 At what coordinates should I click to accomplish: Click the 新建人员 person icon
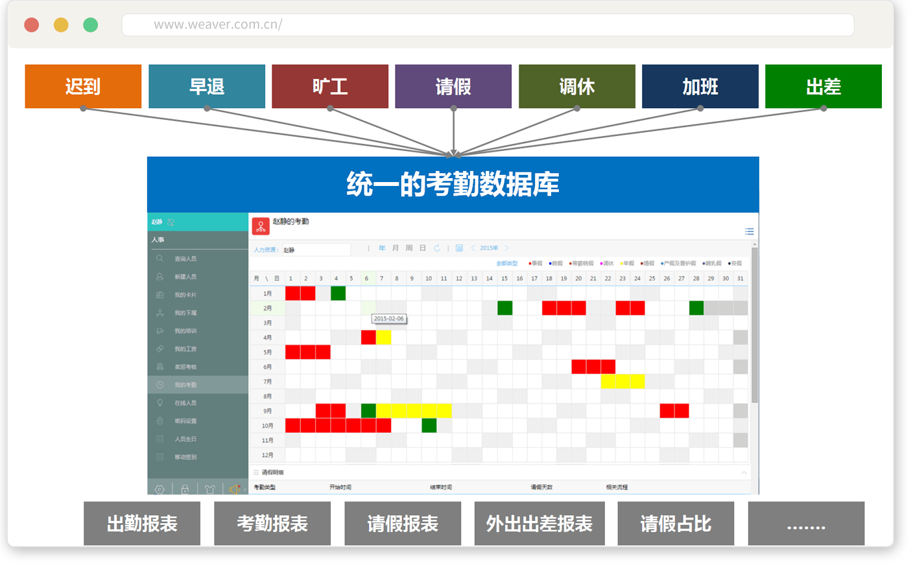point(160,277)
